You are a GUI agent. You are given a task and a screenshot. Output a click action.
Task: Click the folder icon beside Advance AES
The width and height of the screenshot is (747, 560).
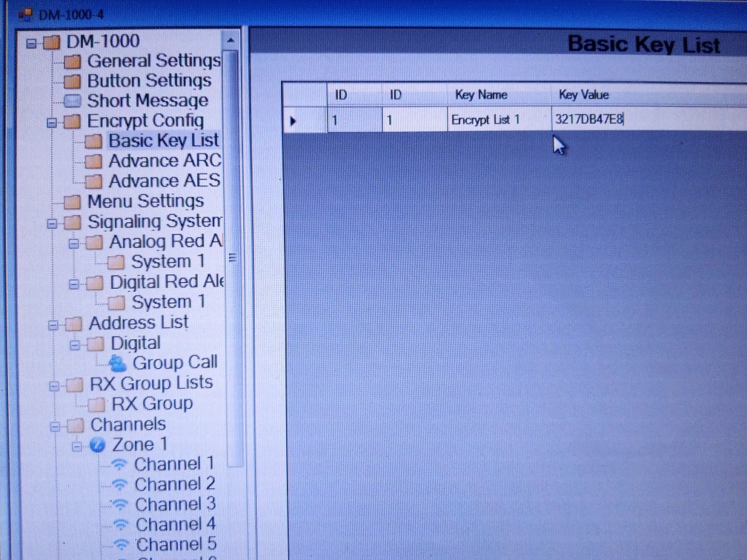pyautogui.click(x=93, y=182)
